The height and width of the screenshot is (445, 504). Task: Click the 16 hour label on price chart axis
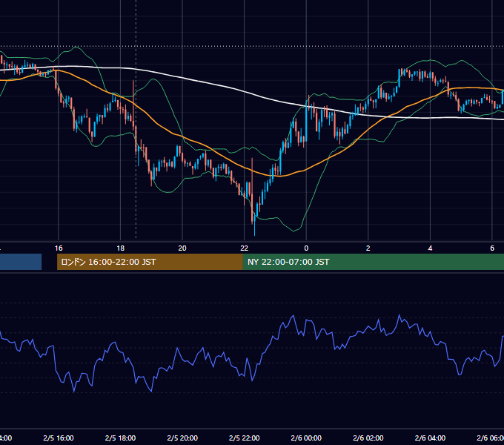59,248
